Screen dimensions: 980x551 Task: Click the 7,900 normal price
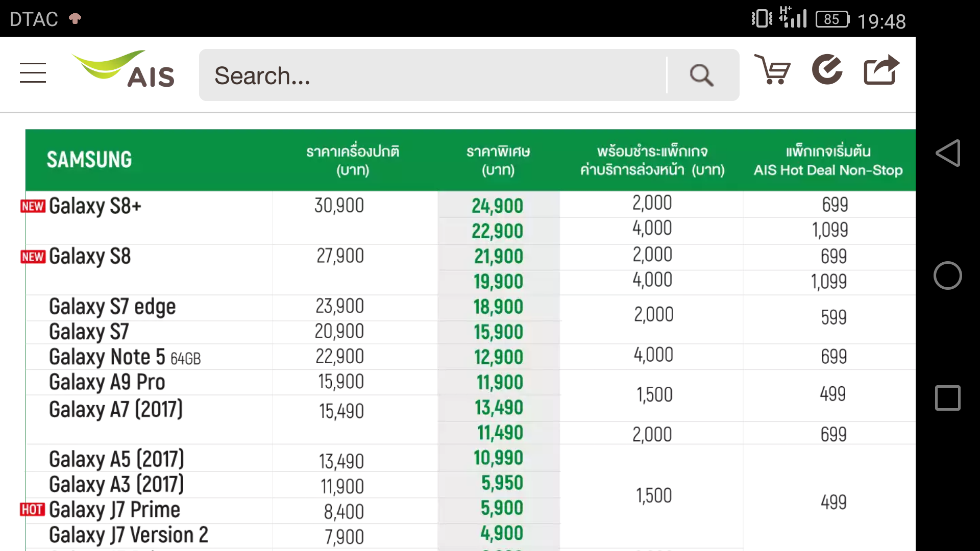tap(345, 537)
